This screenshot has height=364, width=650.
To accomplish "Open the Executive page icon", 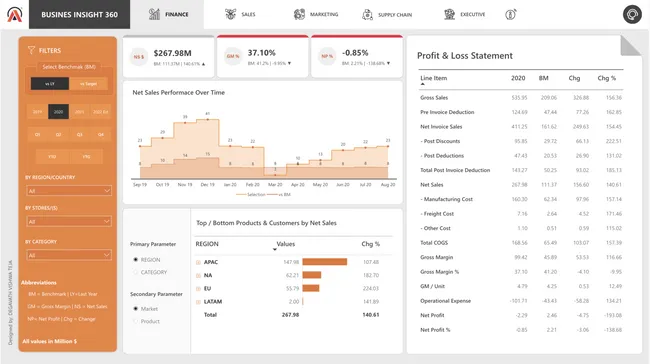I will tap(449, 14).
